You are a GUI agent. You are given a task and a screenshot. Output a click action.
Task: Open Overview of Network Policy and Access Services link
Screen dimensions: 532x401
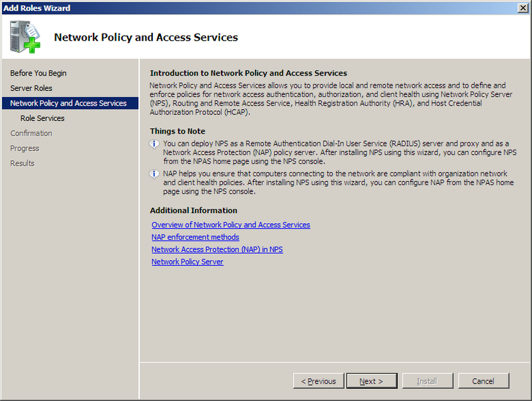coord(231,225)
